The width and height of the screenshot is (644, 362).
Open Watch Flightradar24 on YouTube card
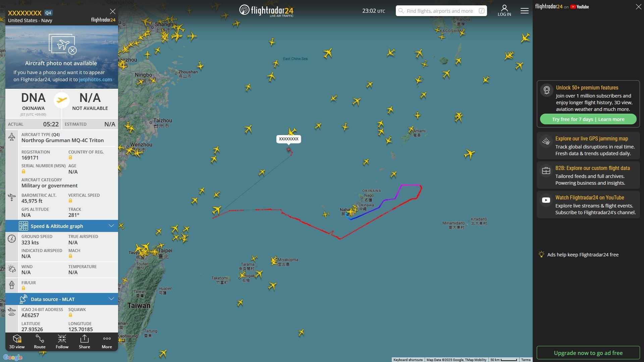[588, 205]
